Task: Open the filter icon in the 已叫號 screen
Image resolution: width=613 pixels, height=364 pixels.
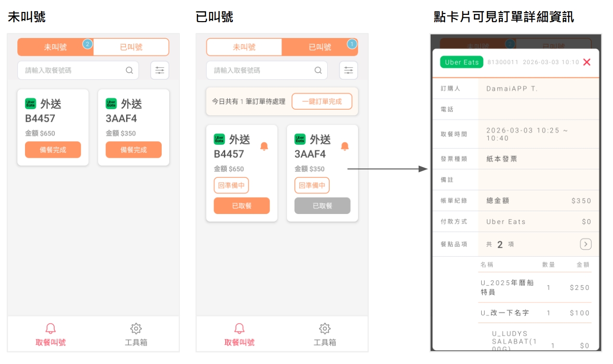Action: [348, 70]
